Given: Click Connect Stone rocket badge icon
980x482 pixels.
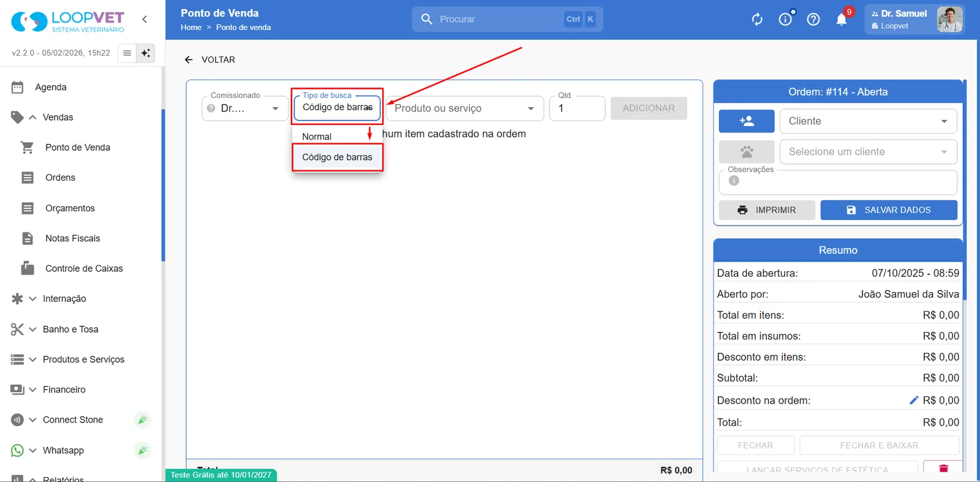Looking at the screenshot, I should pos(142,420).
